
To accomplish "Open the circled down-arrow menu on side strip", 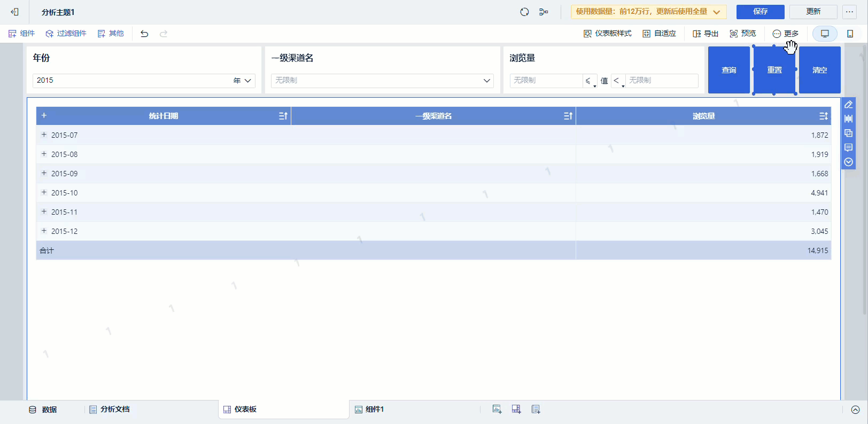I will 848,162.
